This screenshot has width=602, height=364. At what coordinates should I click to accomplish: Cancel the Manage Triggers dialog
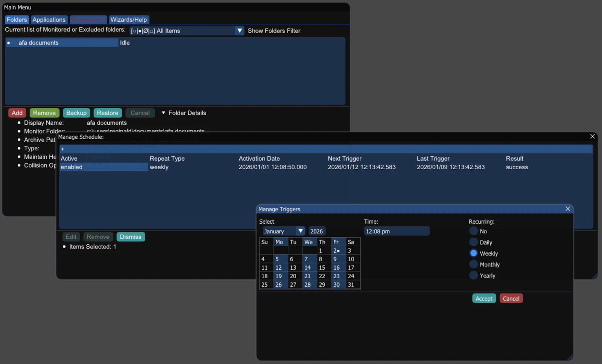511,299
